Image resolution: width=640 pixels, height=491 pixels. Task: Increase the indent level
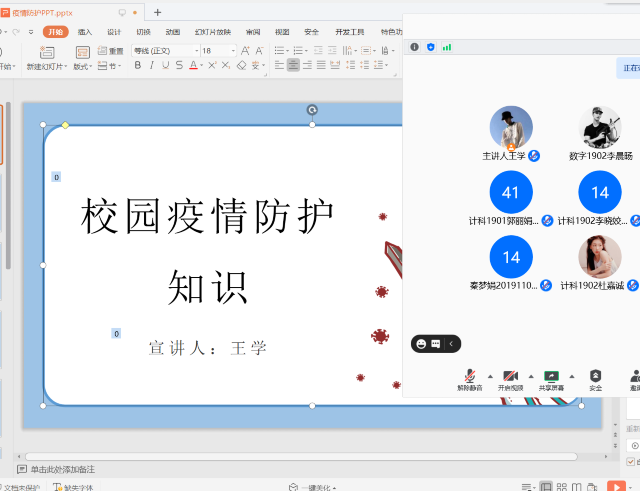point(332,51)
